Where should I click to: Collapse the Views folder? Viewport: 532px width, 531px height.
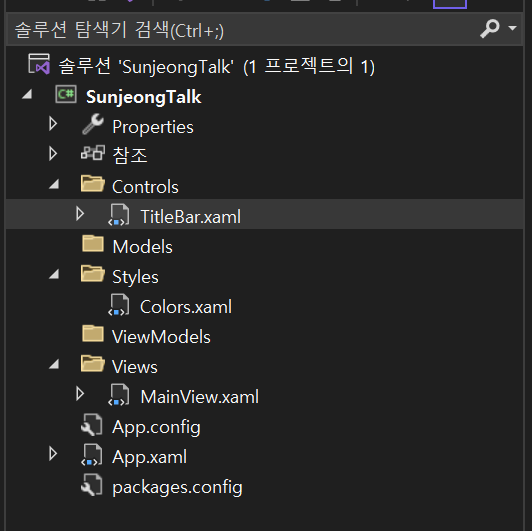54,364
